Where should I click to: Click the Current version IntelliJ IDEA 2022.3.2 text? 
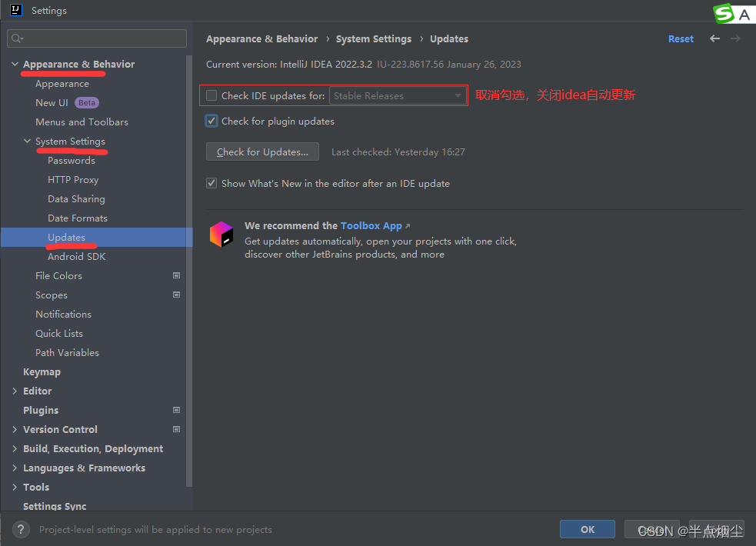click(289, 64)
